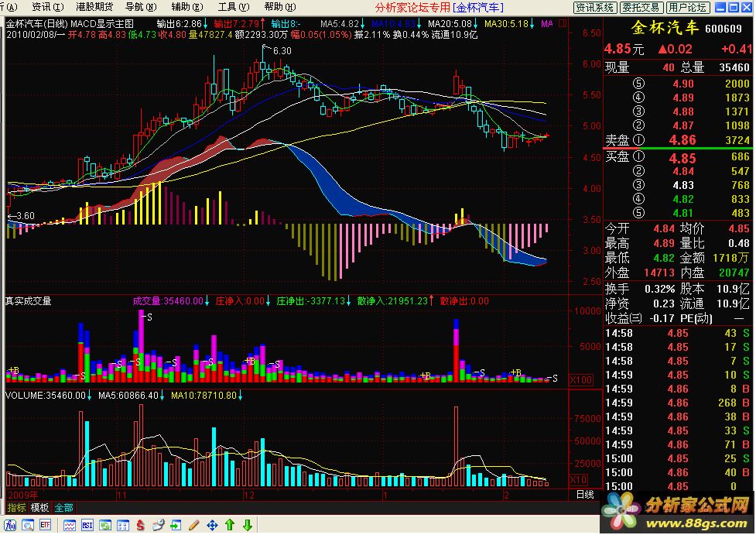This screenshot has height=535, width=756.
Task: Open the multi-window grid layout icon
Action: tap(123, 525)
